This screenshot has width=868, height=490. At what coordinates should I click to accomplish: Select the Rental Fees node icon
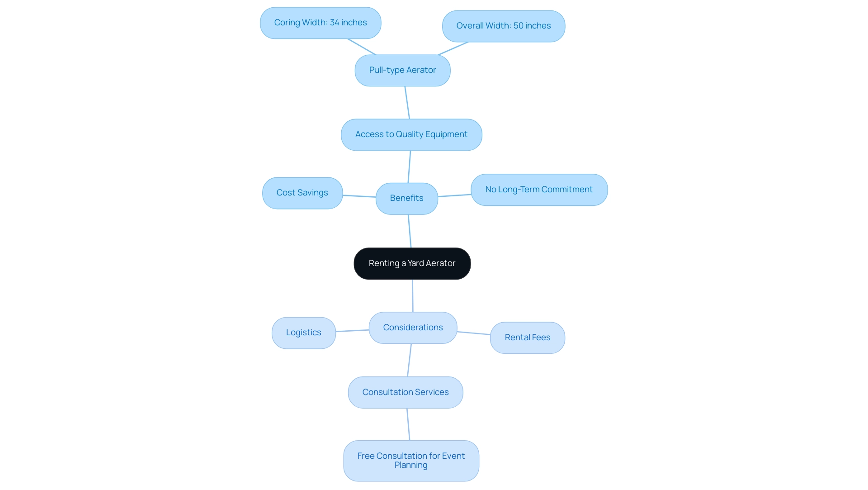click(527, 338)
